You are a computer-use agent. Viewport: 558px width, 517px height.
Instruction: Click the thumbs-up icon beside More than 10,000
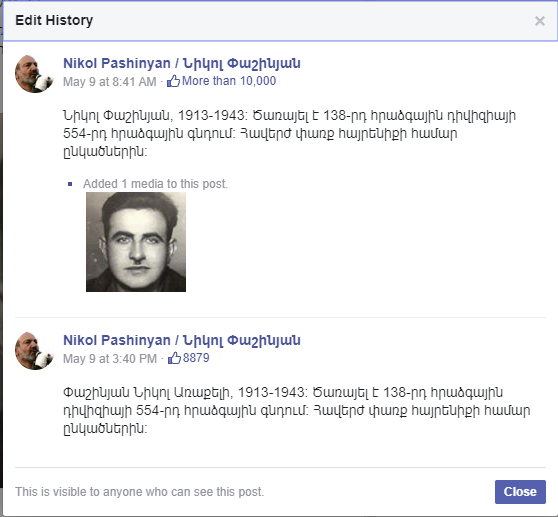click(x=174, y=81)
